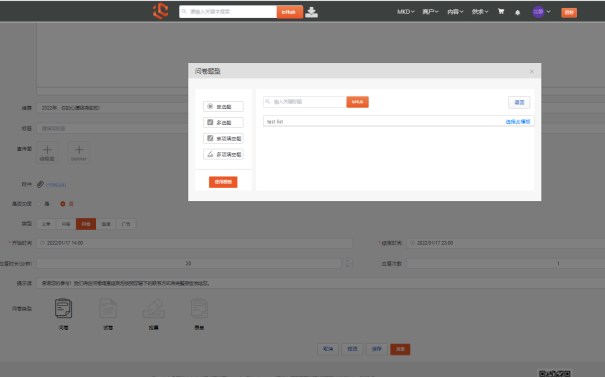Expand the third header menu dropdown
The height and width of the screenshot is (378, 605).
click(x=455, y=12)
